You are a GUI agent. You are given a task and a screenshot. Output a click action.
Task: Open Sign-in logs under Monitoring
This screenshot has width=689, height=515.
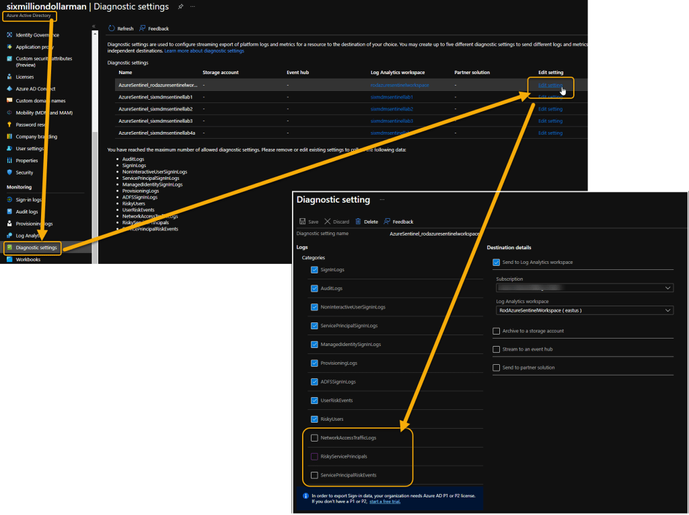click(x=25, y=199)
